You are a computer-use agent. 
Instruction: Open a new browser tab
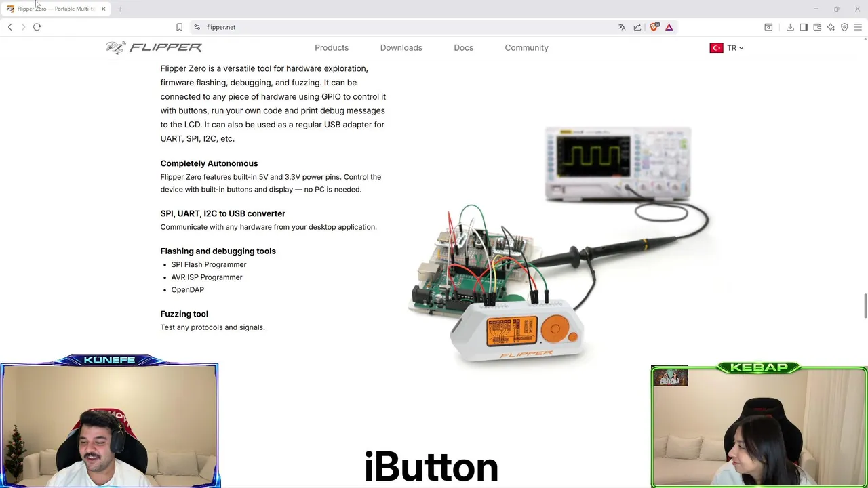coord(120,9)
